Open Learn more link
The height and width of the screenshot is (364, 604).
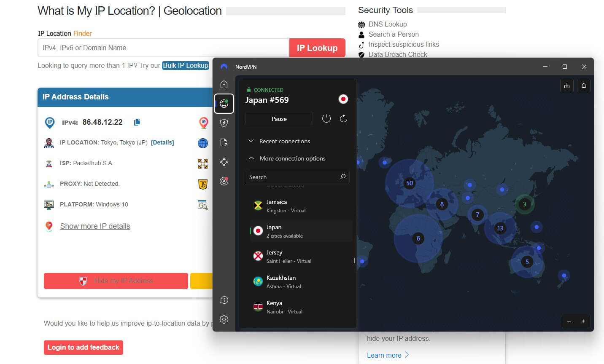[x=388, y=355]
